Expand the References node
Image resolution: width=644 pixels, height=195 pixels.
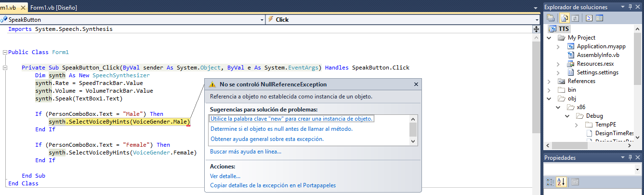(x=549, y=81)
